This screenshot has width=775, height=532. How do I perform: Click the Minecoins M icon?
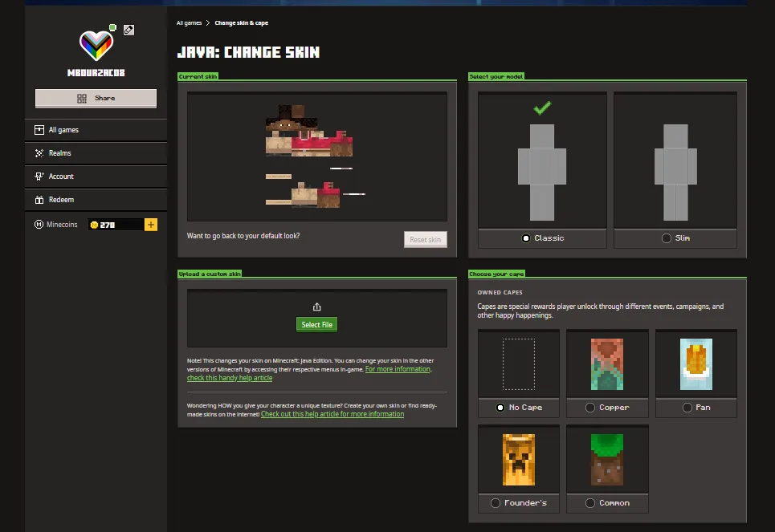click(x=39, y=225)
